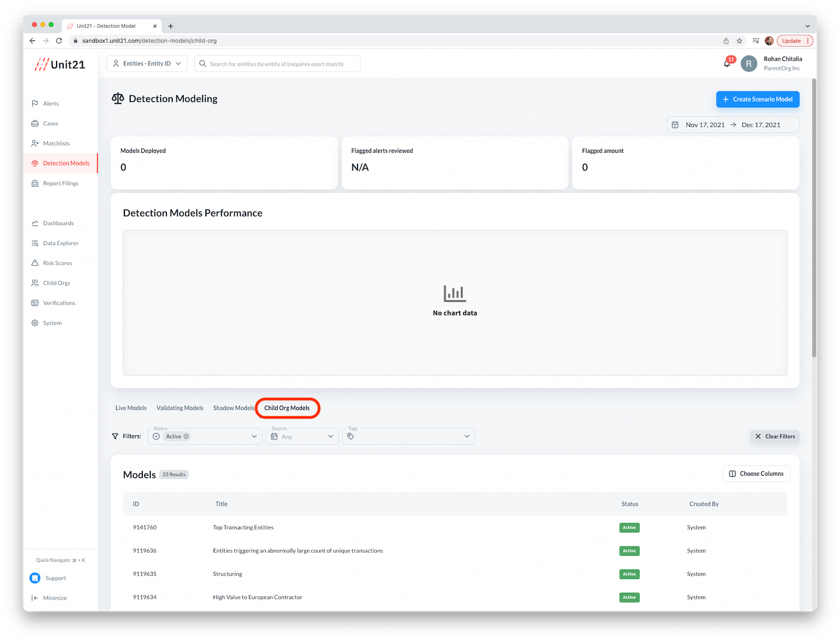
Task: Open model row Top Transacting Entities
Action: coord(455,528)
